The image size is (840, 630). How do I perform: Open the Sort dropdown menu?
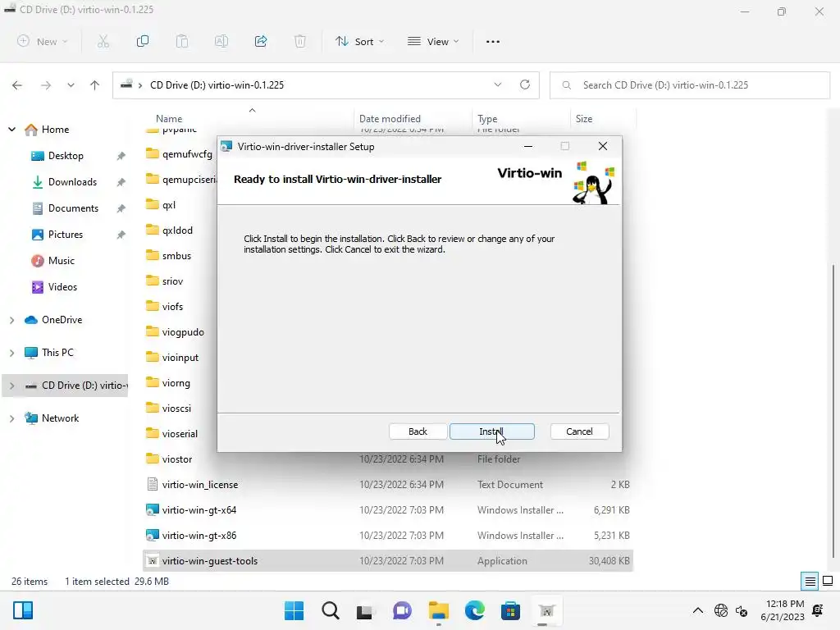pyautogui.click(x=359, y=41)
